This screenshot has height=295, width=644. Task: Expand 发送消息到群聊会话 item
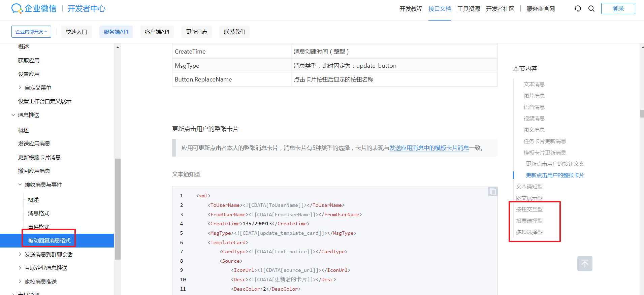coord(20,254)
